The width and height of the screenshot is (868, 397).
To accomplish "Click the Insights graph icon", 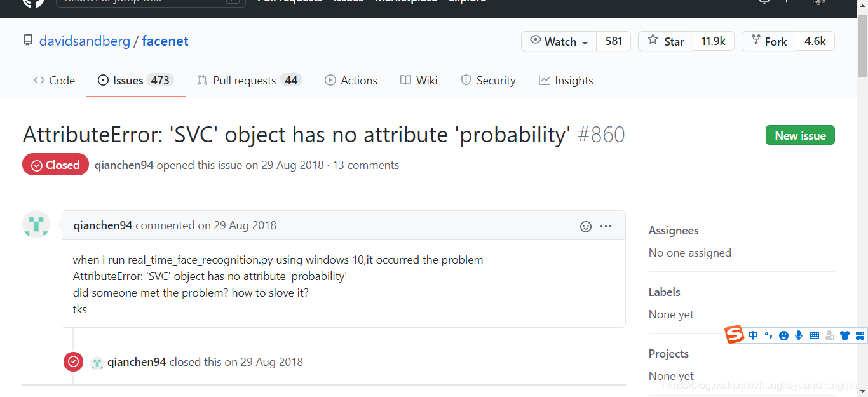I will click(x=543, y=80).
